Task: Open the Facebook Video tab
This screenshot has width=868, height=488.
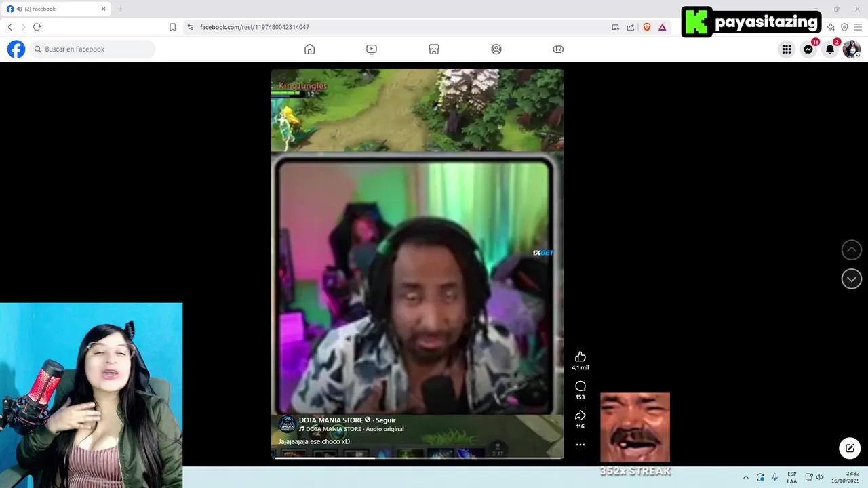Action: coord(372,49)
